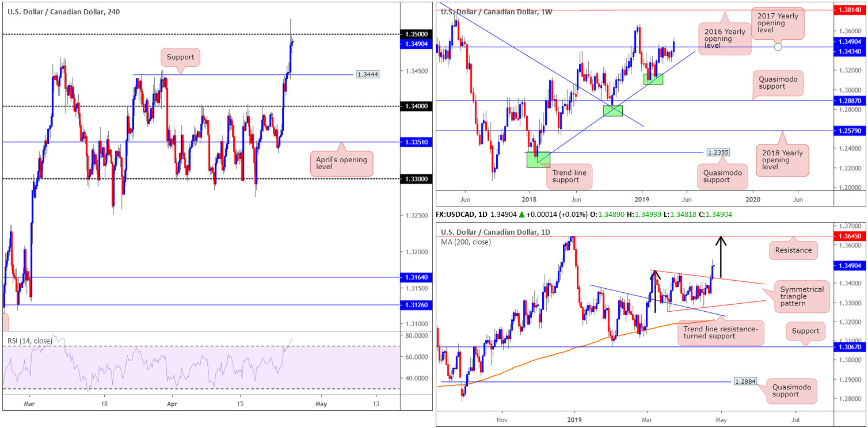The width and height of the screenshot is (868, 428).
Task: Click the Resistance callout on daily chart
Action: 793,250
